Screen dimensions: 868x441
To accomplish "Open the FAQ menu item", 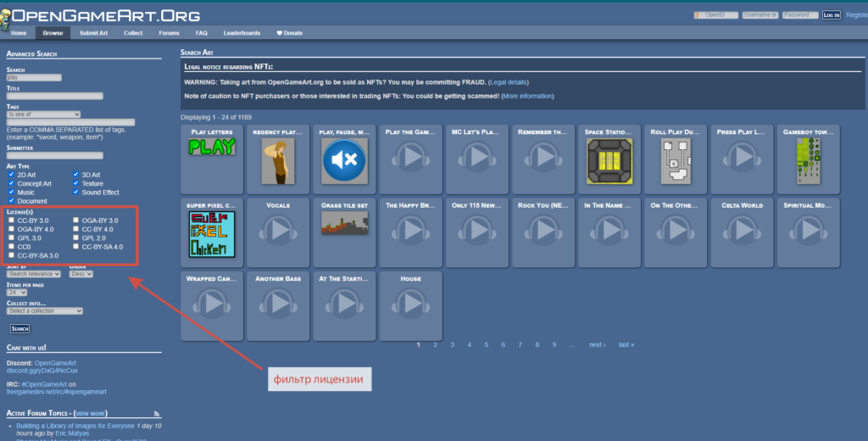I will 202,33.
